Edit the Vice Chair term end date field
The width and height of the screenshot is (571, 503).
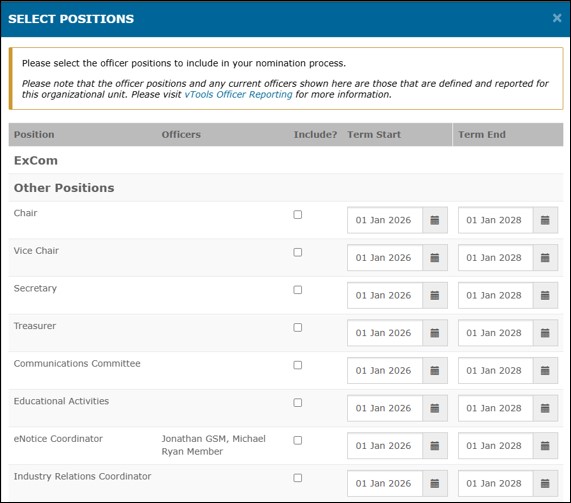click(496, 258)
